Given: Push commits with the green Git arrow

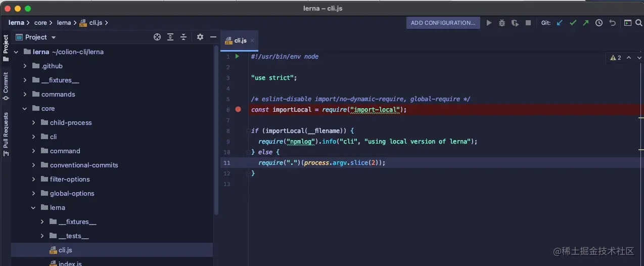Looking at the screenshot, I should pyautogui.click(x=585, y=23).
